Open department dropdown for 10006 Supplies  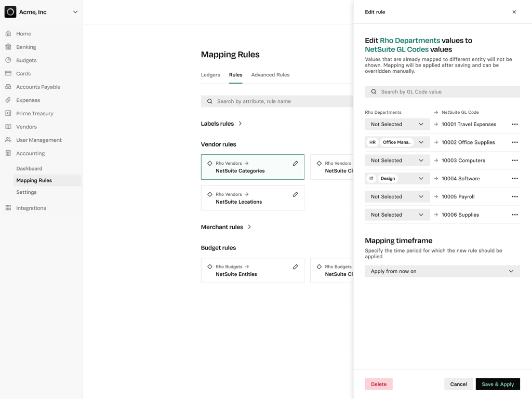point(397,215)
